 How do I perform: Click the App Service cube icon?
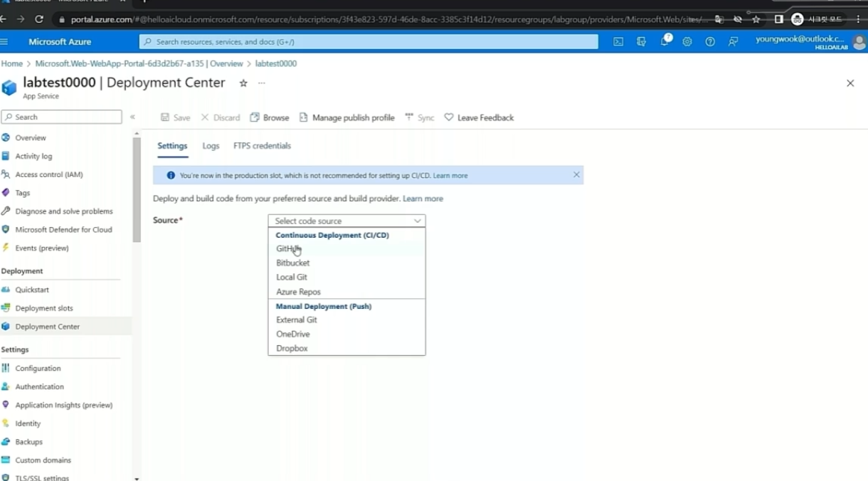(9, 88)
